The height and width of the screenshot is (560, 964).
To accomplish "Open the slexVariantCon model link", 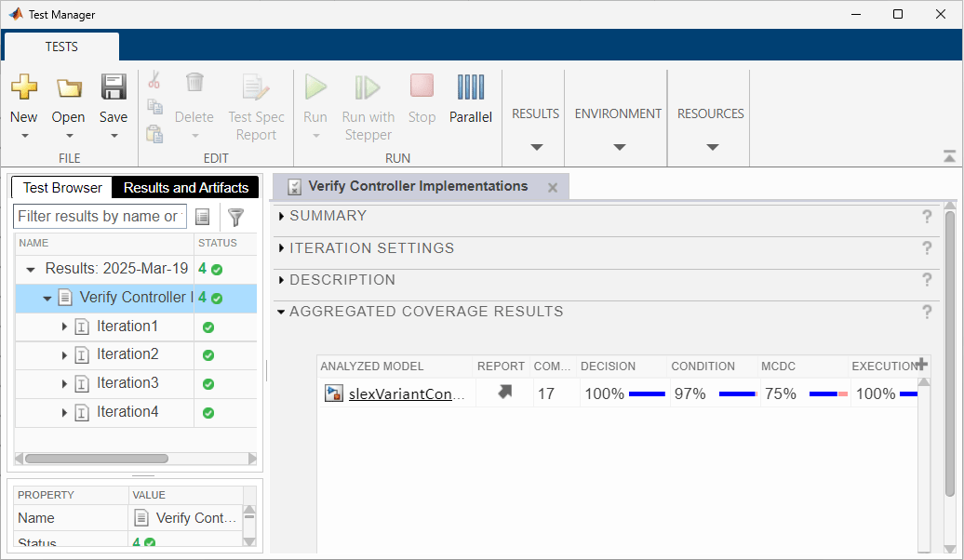I will pos(406,393).
